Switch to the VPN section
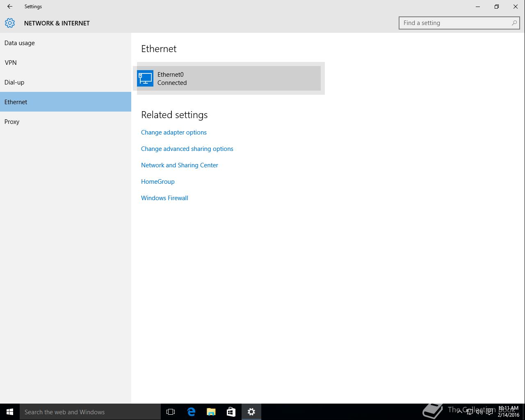Image resolution: width=525 pixels, height=420 pixels. click(x=11, y=63)
